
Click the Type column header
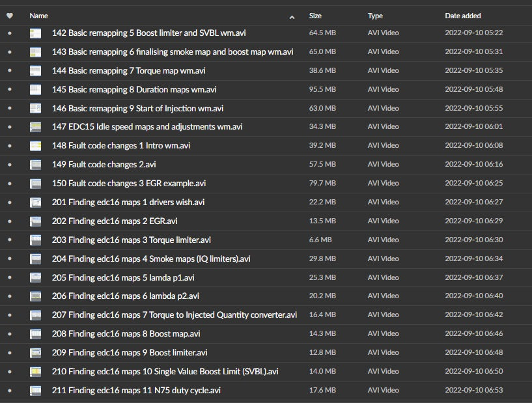(x=375, y=16)
